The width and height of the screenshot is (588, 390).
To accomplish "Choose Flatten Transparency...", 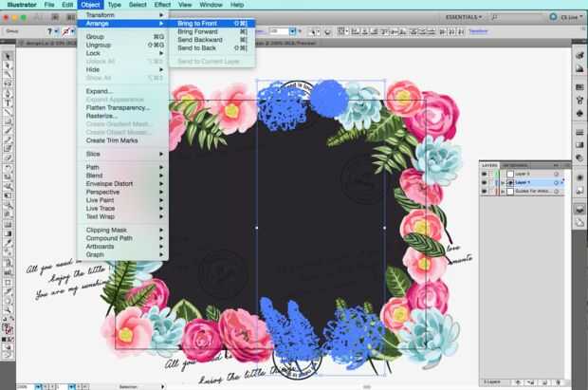I will (x=122, y=108).
